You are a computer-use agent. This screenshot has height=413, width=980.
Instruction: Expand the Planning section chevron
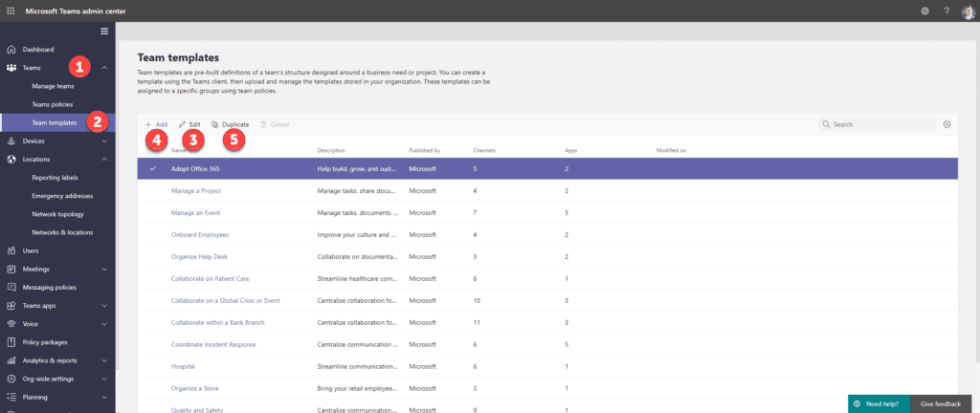click(x=104, y=397)
